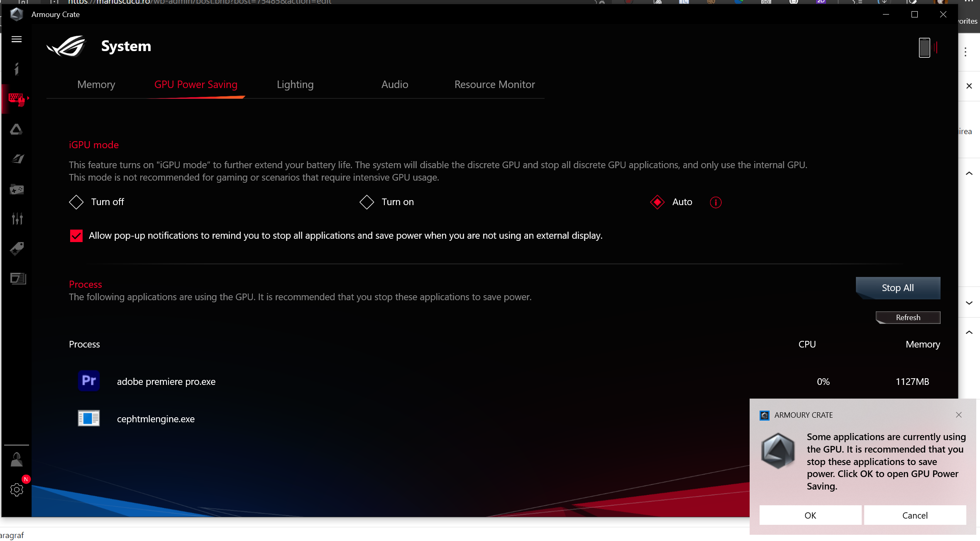Uncheck the pop-up notifications checkbox

tap(76, 236)
